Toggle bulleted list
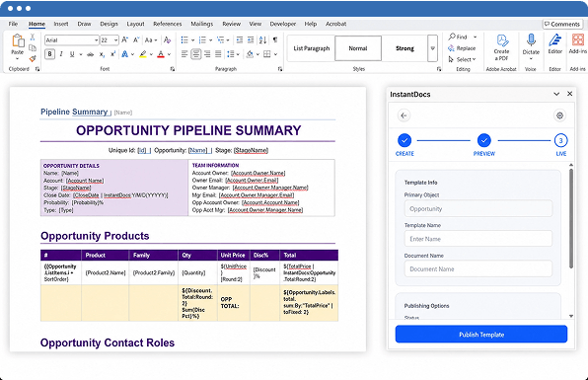Viewport: 588px width, 380px height. tap(184, 39)
